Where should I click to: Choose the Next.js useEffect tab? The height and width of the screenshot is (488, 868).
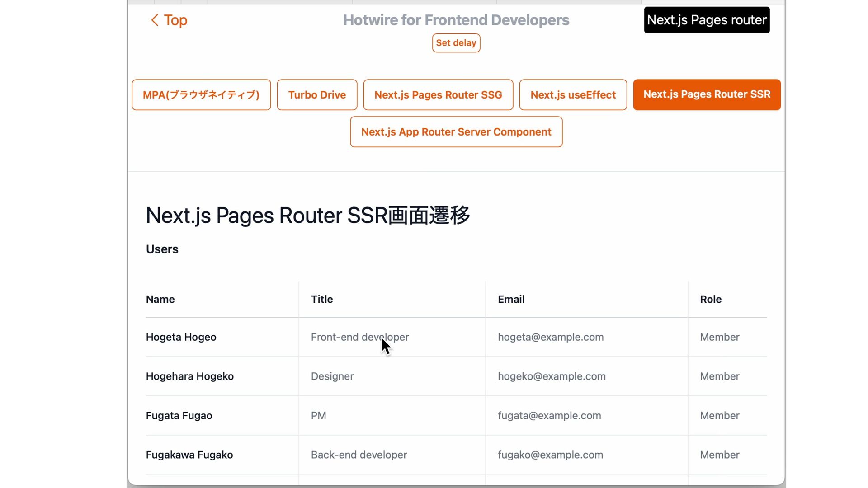573,95
